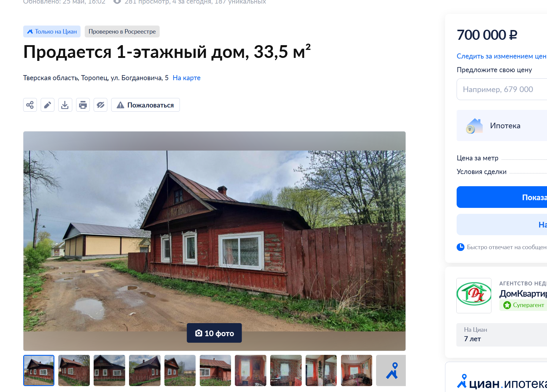Screen dimensions: 547x392
Task: Click the blue Показать phone button
Action: click(x=502, y=197)
